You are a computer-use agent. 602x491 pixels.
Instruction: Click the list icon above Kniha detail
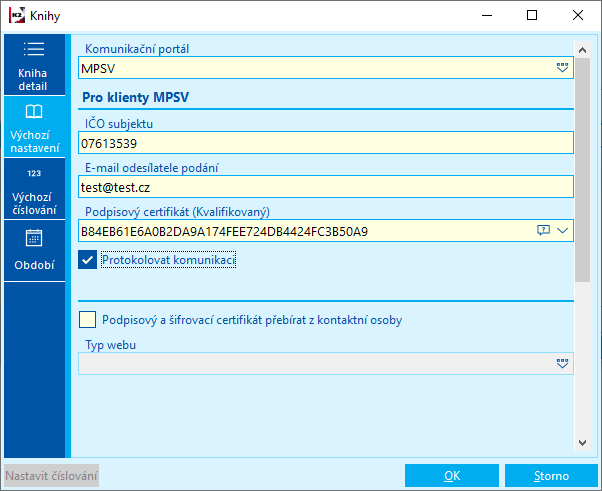(34, 49)
